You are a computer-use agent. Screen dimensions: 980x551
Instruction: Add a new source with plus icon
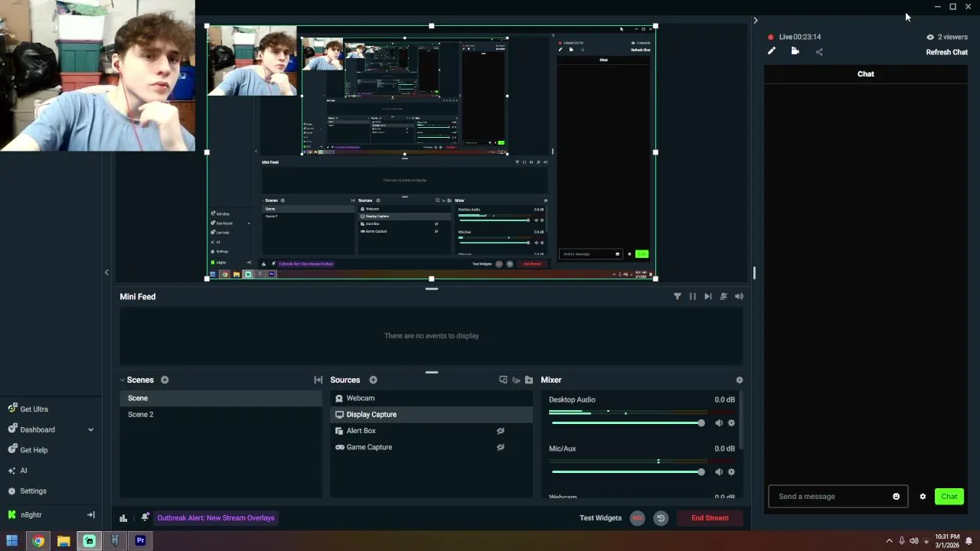point(373,380)
